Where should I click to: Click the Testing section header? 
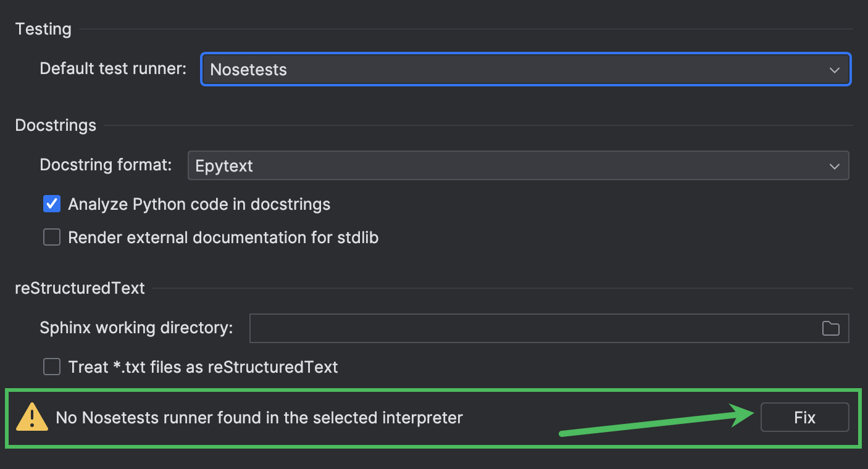[x=43, y=29]
